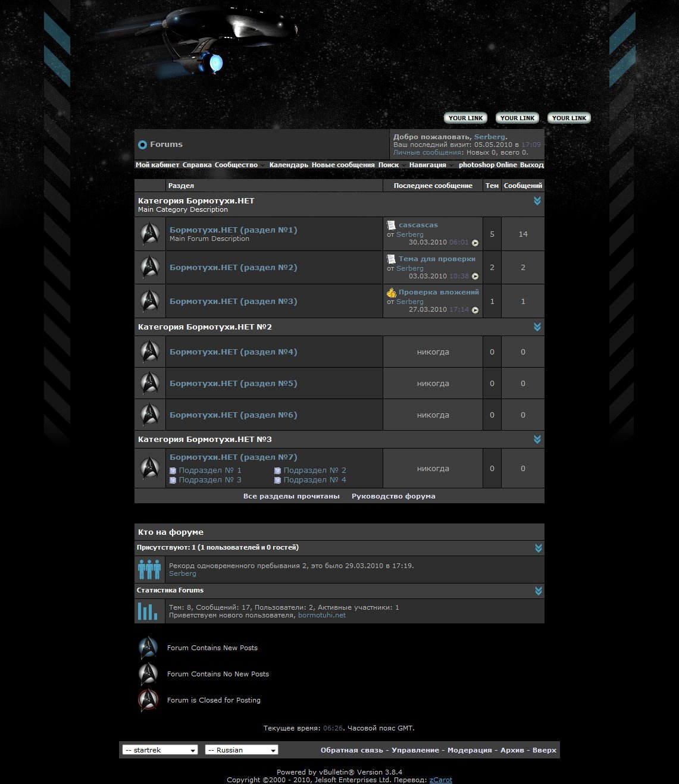
Task: Click the Starfleet icon for раздел №1
Action: [x=150, y=234]
